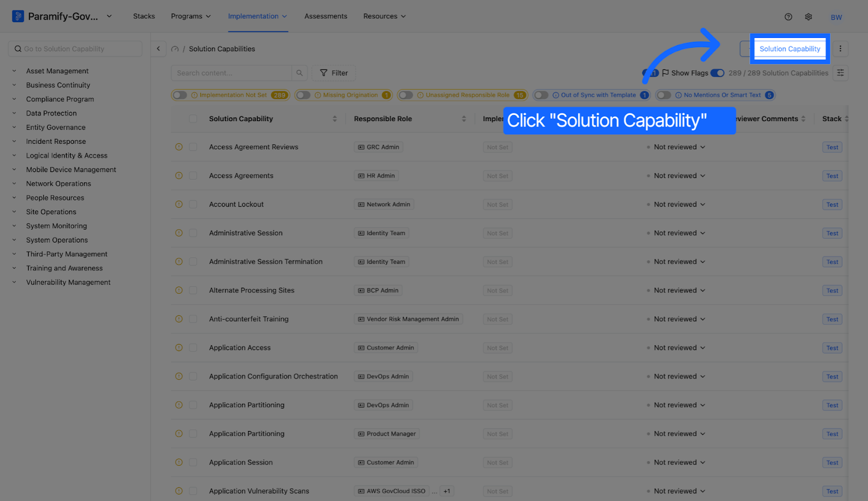Toggle Implementation Not Set filter
The height and width of the screenshot is (501, 868).
tap(180, 95)
